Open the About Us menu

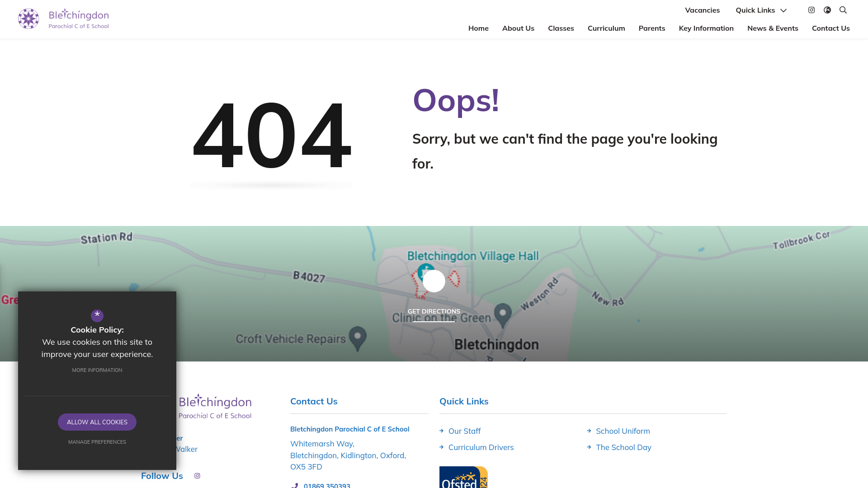click(x=518, y=28)
